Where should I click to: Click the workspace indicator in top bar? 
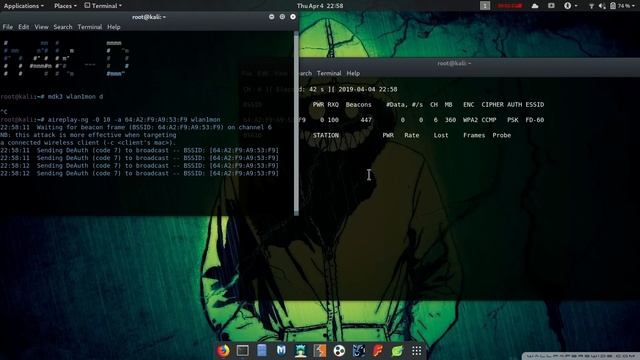click(485, 6)
